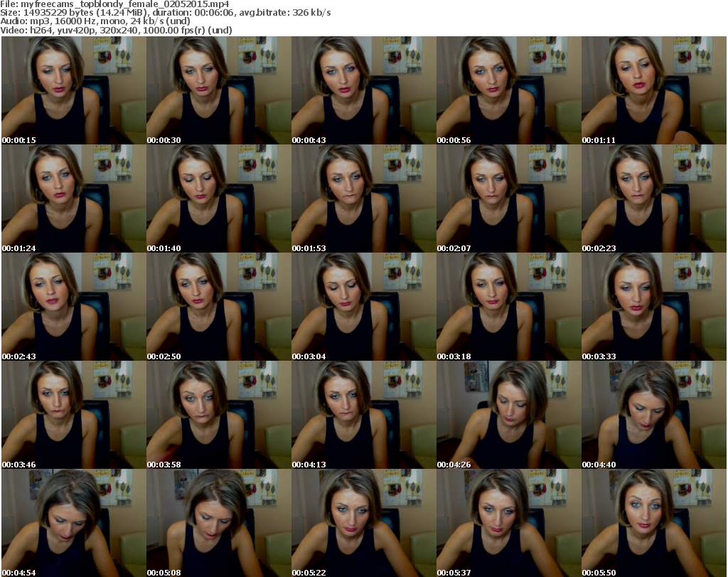
Task: Open the 00:03:04 thumbnail
Action: 363,307
